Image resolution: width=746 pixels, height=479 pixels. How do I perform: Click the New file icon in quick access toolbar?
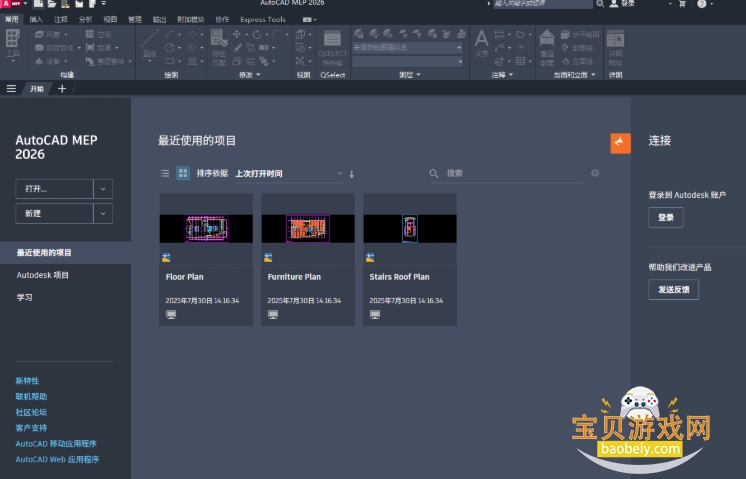[x=38, y=3]
